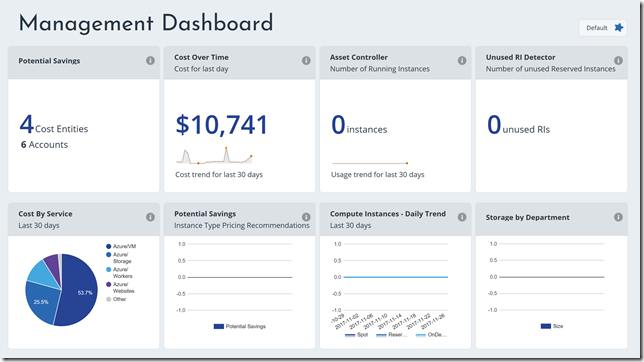Click 'Number of Running Instances' subtitle

pyautogui.click(x=380, y=69)
